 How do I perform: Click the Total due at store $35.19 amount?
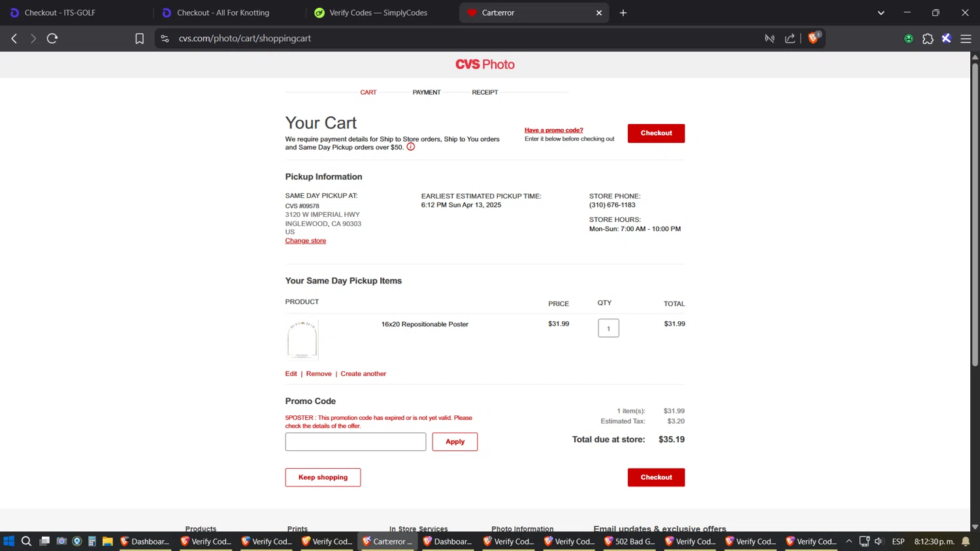click(672, 439)
